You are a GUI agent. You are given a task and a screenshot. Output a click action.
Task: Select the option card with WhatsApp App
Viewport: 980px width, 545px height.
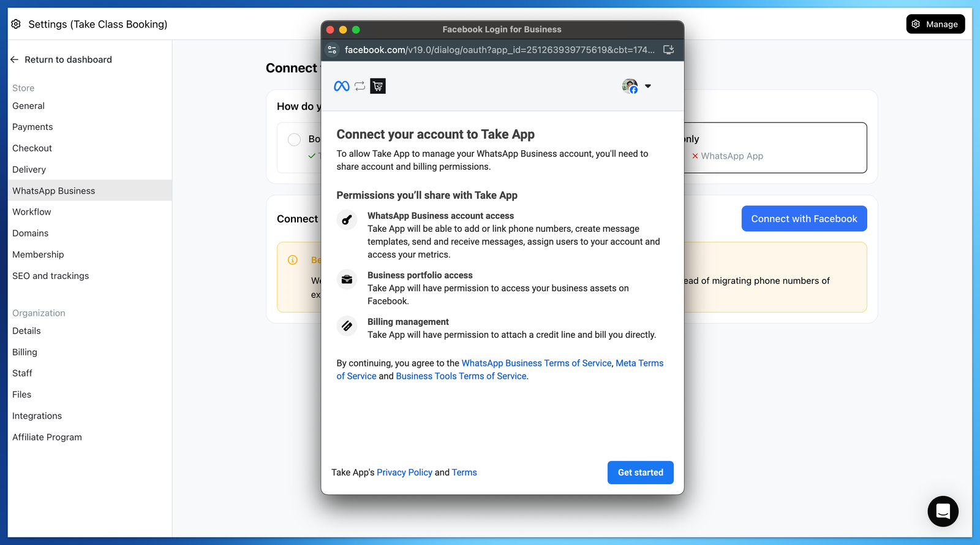click(775, 148)
